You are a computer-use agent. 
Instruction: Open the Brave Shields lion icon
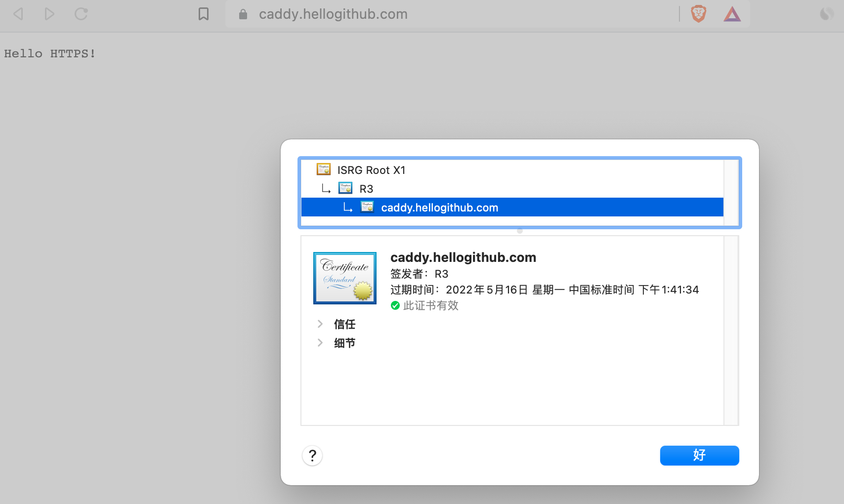pyautogui.click(x=698, y=14)
